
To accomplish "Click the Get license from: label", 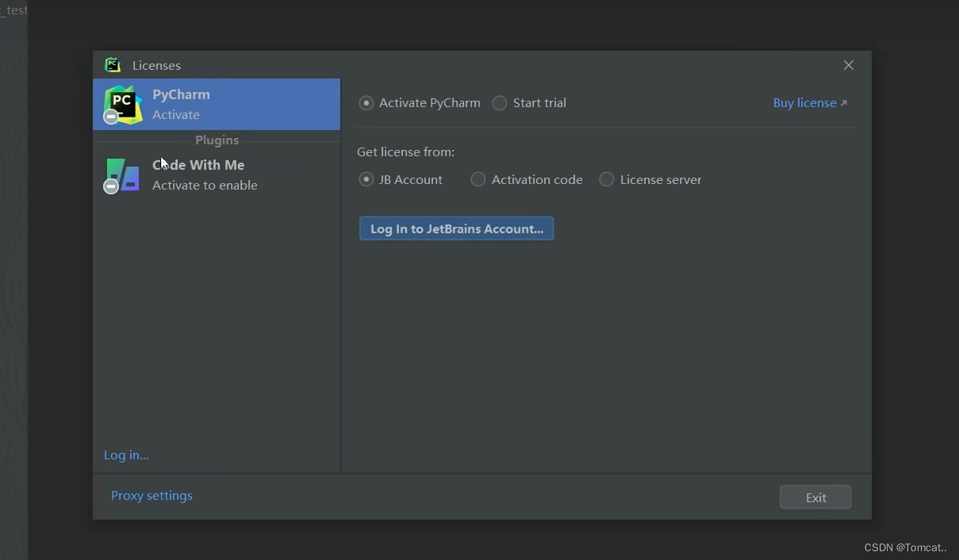I will pos(405,152).
